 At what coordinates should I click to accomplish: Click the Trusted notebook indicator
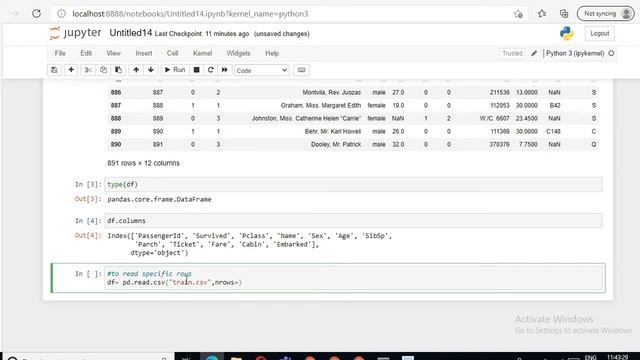click(x=512, y=53)
